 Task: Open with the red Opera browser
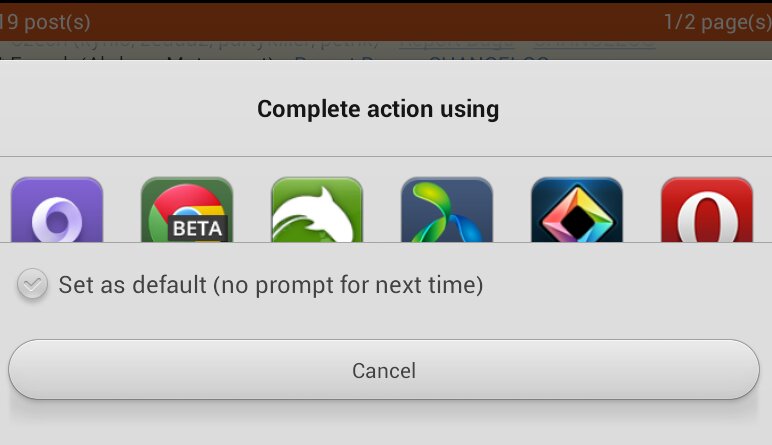[x=707, y=210]
